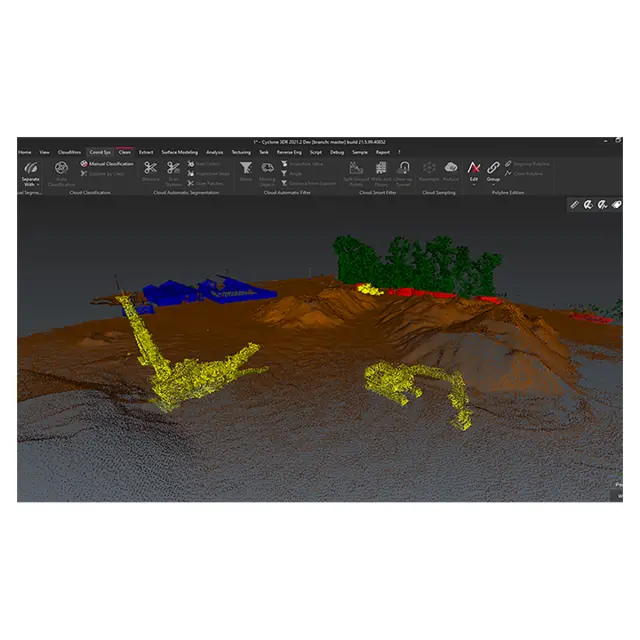The width and height of the screenshot is (640, 640).
Task: Select the Auto Classification tool
Action: point(61,168)
